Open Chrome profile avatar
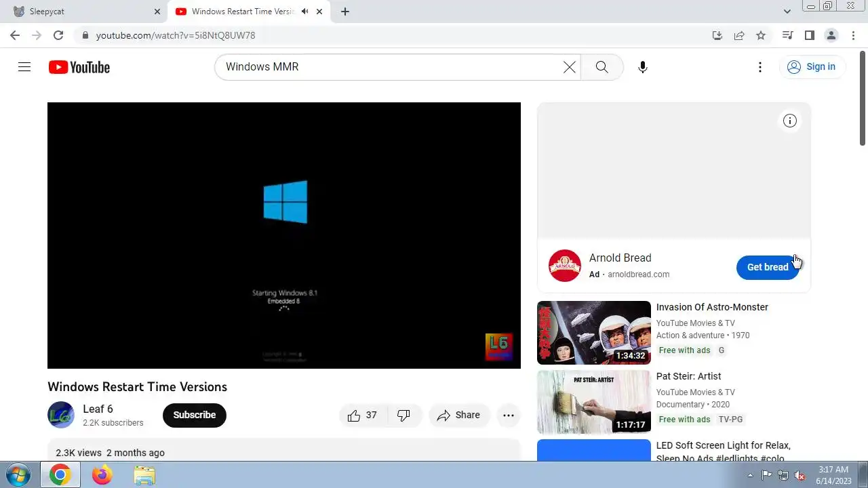This screenshot has height=488, width=868. (x=831, y=35)
